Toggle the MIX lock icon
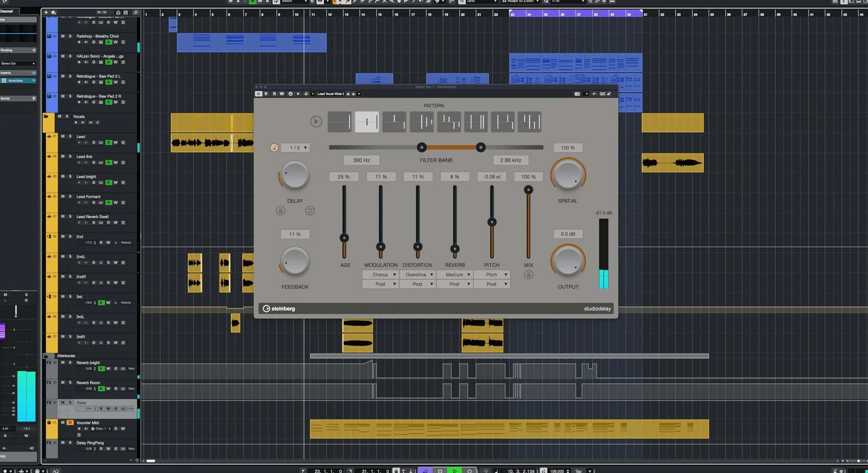Image resolution: width=868 pixels, height=473 pixels. pyautogui.click(x=528, y=275)
